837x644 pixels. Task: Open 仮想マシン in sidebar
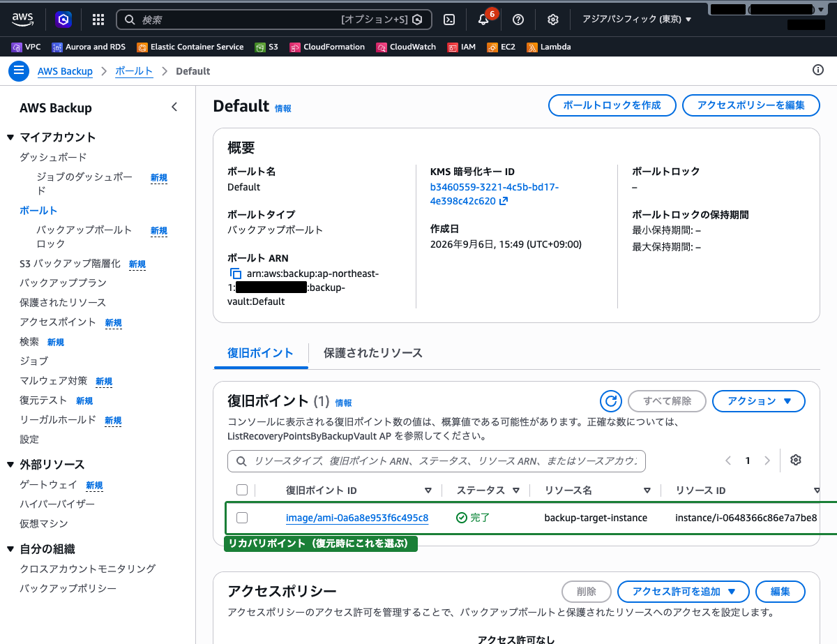43,523
